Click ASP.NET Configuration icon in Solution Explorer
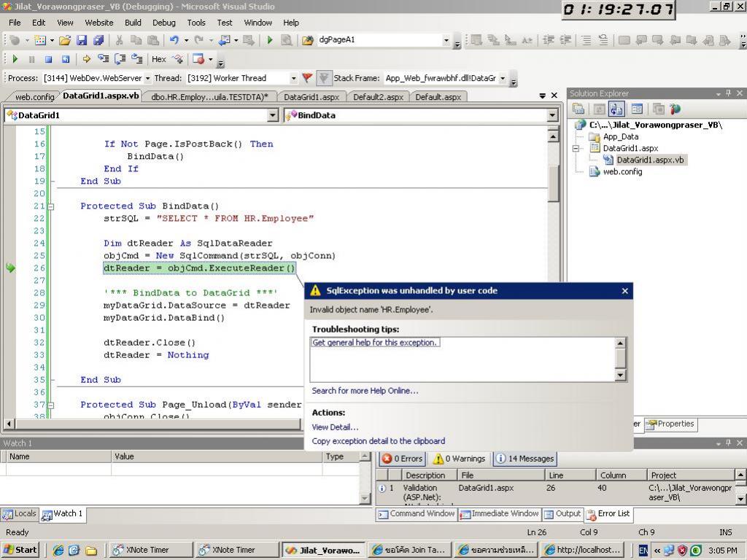Viewport: 747px width, 560px height. [x=675, y=109]
